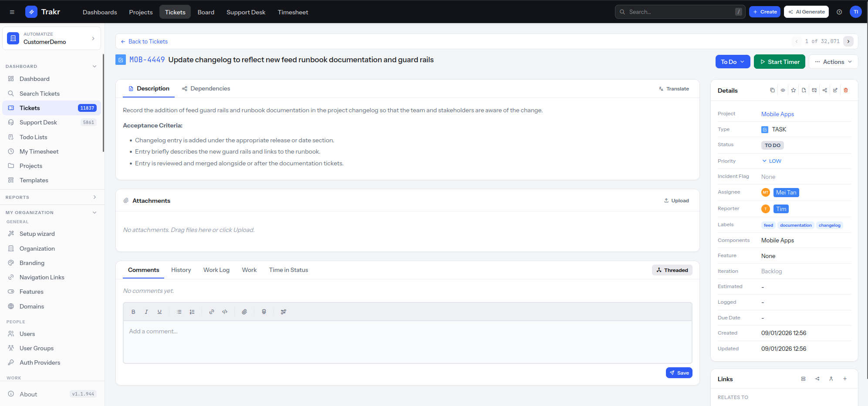868x406 pixels.
Task: Open the To Do status dropdown
Action: 733,62
